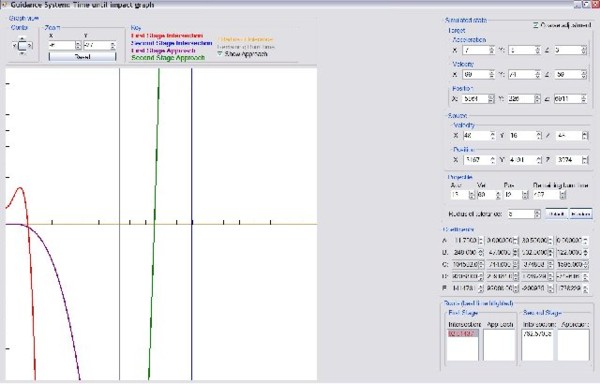The height and width of the screenshot is (384, 600).
Task: Click first Coefficients field in row D
Action: point(465,276)
